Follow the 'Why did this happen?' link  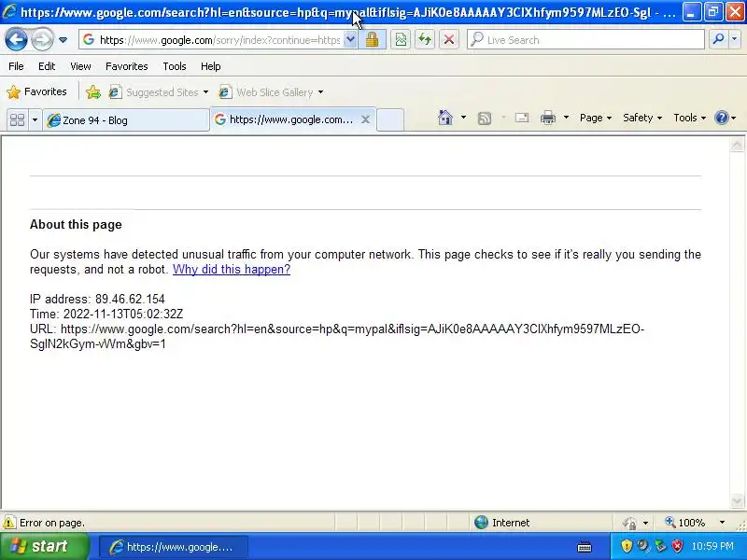pos(231,270)
